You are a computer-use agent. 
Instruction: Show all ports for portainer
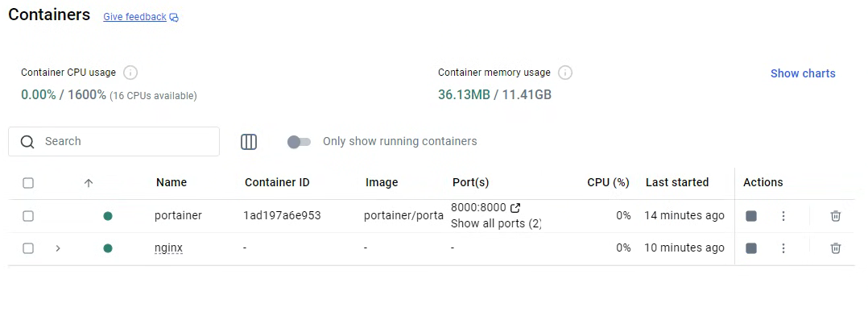coord(495,224)
